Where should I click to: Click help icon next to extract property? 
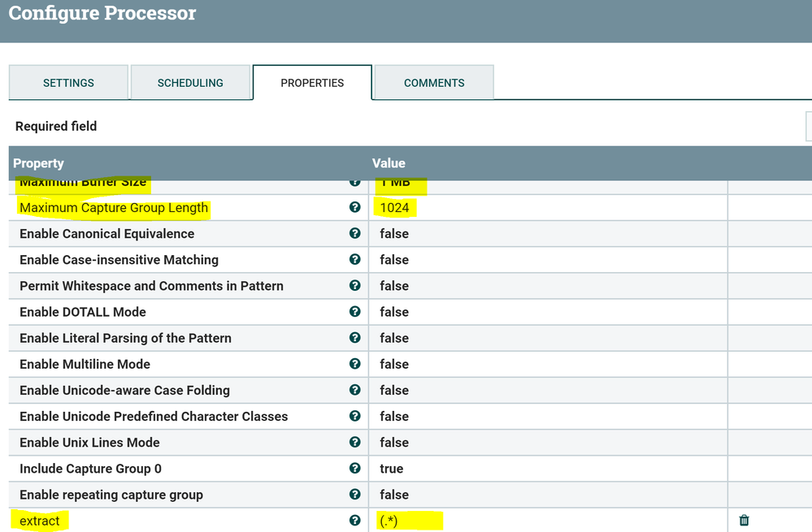coord(354,521)
